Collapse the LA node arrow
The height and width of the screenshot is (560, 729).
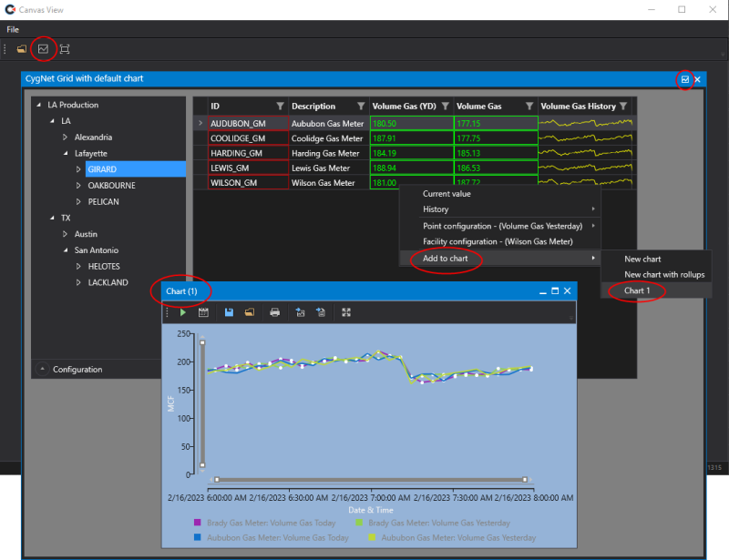click(53, 121)
